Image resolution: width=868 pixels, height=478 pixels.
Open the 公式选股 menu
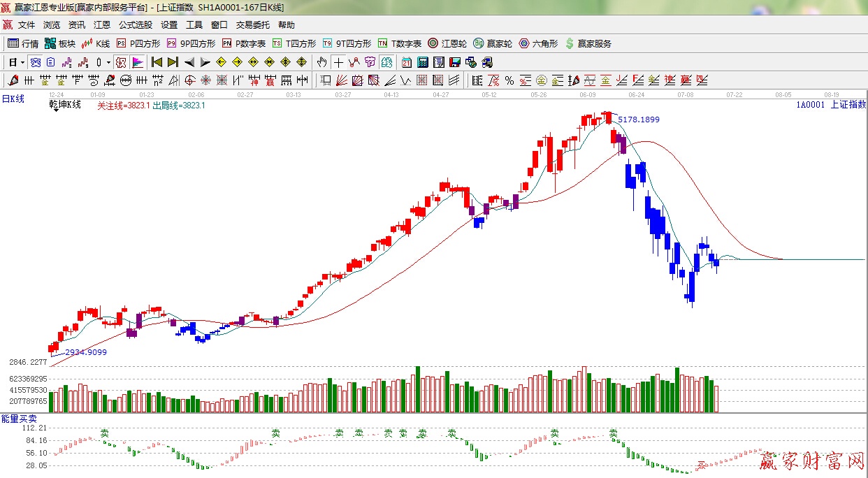click(x=135, y=25)
